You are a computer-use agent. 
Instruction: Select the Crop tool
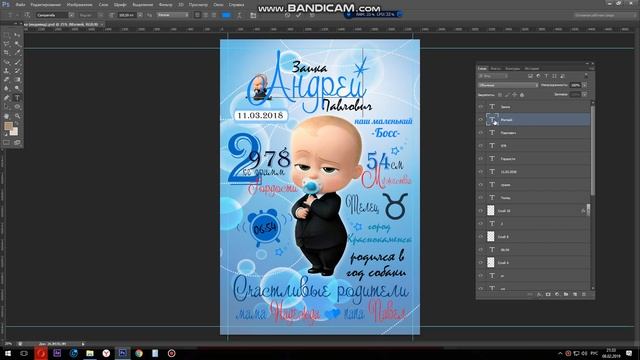[x=7, y=53]
